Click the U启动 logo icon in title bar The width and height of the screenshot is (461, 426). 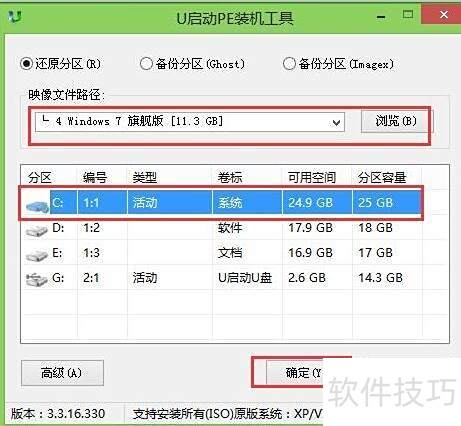point(15,17)
